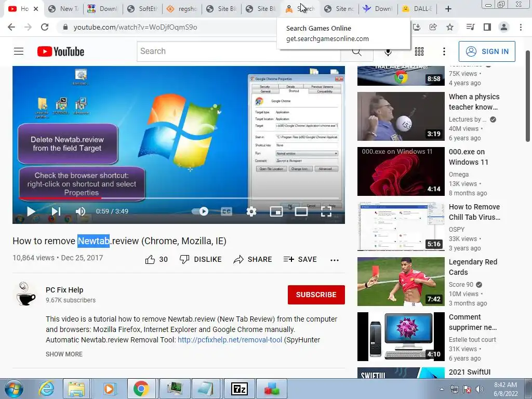Seek on the video progress bar
The image size is (532, 399).
[x=179, y=198]
